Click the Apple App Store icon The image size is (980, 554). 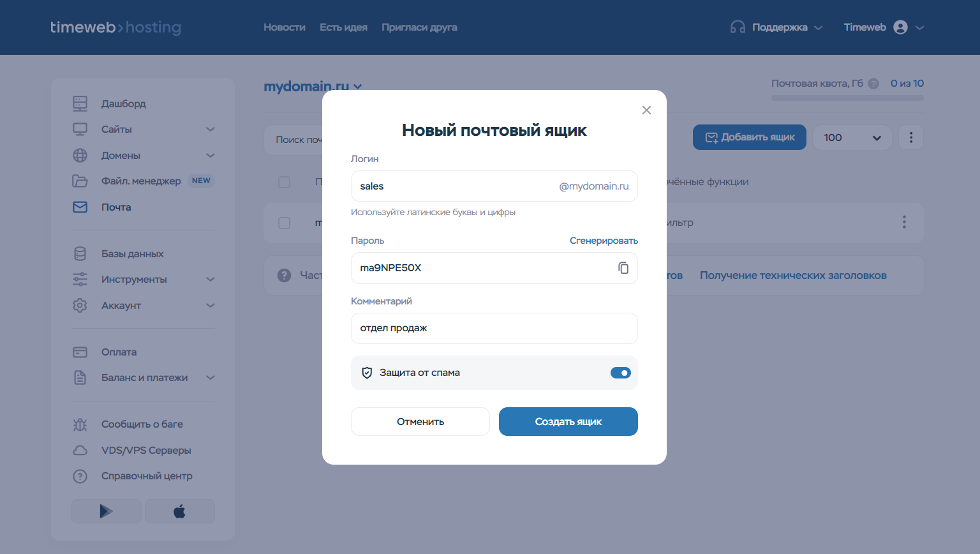pyautogui.click(x=180, y=511)
